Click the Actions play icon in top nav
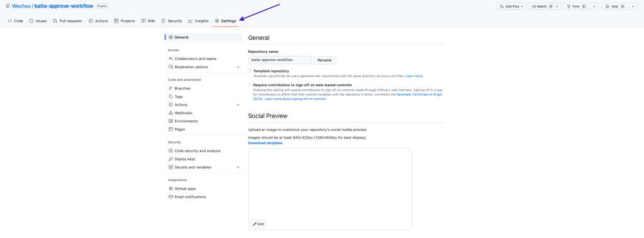Image resolution: width=644 pixels, height=238 pixels. click(91, 21)
